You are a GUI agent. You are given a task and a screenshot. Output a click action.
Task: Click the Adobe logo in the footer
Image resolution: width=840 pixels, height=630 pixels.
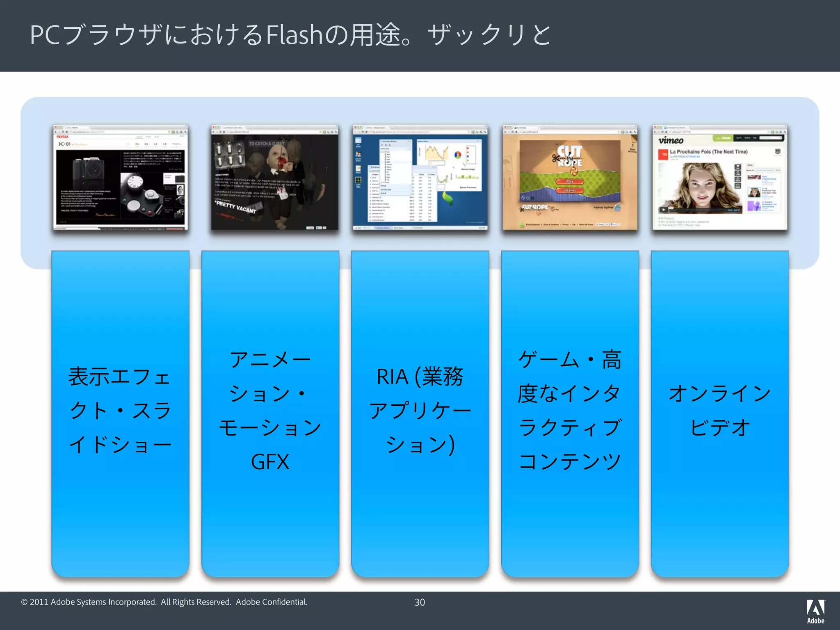[x=816, y=612]
